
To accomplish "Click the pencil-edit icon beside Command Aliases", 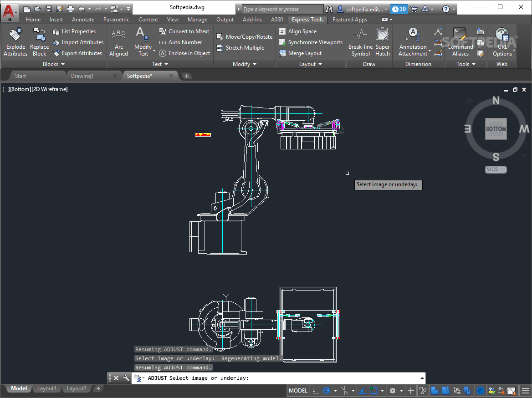I will click(x=480, y=53).
